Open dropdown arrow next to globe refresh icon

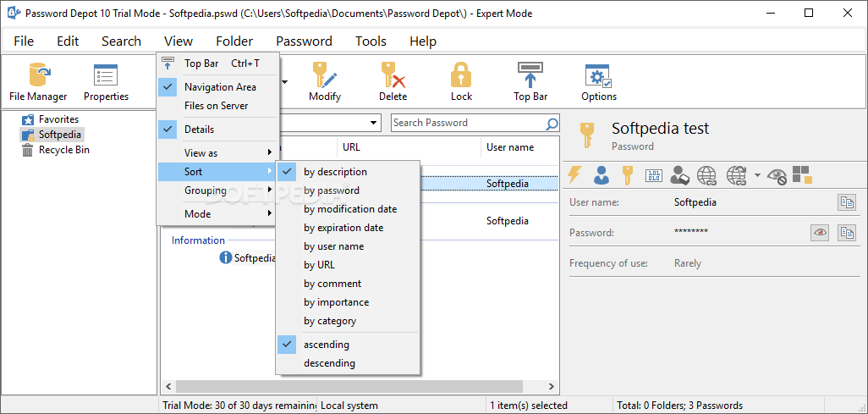click(757, 176)
